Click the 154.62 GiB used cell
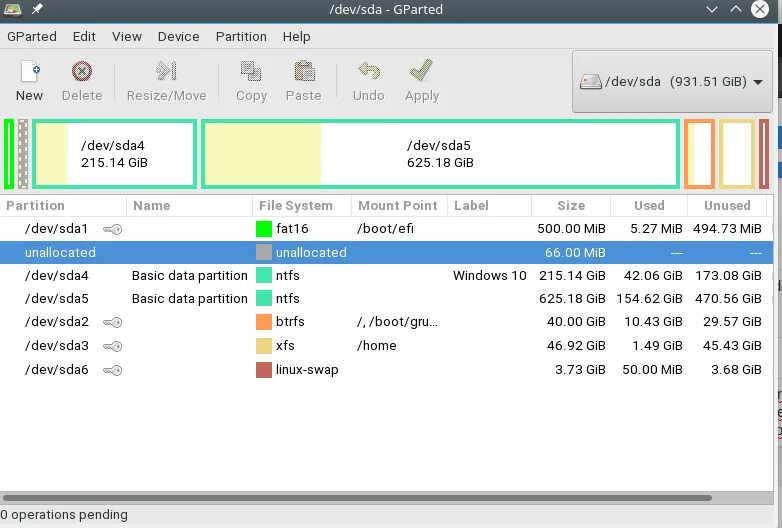782x528 pixels. point(649,298)
